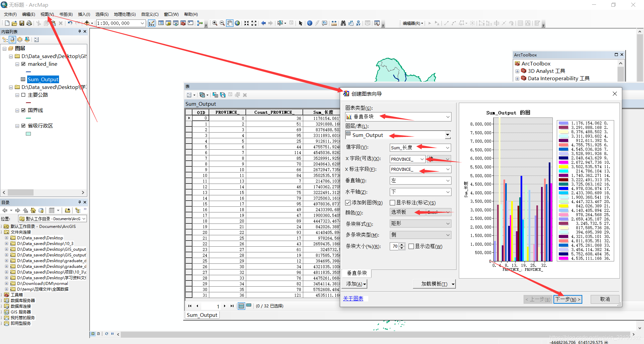Toggle the 省级行政区 layer checkbox
This screenshot has width=644, height=344.
tap(23, 126)
